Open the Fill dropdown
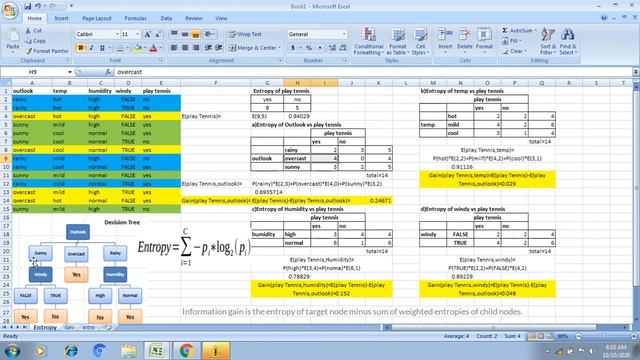This screenshot has height=360, width=640. [x=511, y=41]
